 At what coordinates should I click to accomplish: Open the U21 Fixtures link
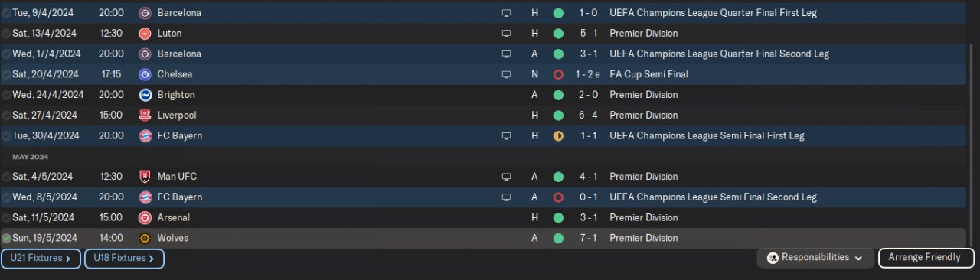click(x=41, y=259)
